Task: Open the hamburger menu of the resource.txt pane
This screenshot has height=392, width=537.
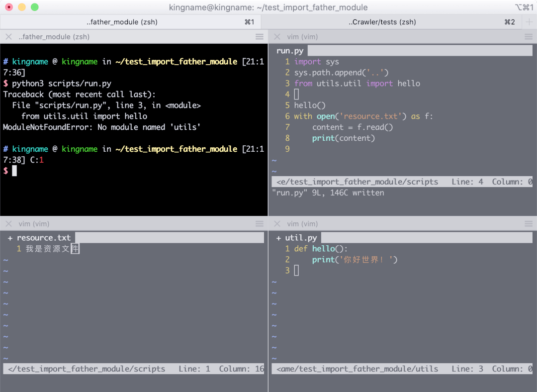Action: pyautogui.click(x=259, y=224)
